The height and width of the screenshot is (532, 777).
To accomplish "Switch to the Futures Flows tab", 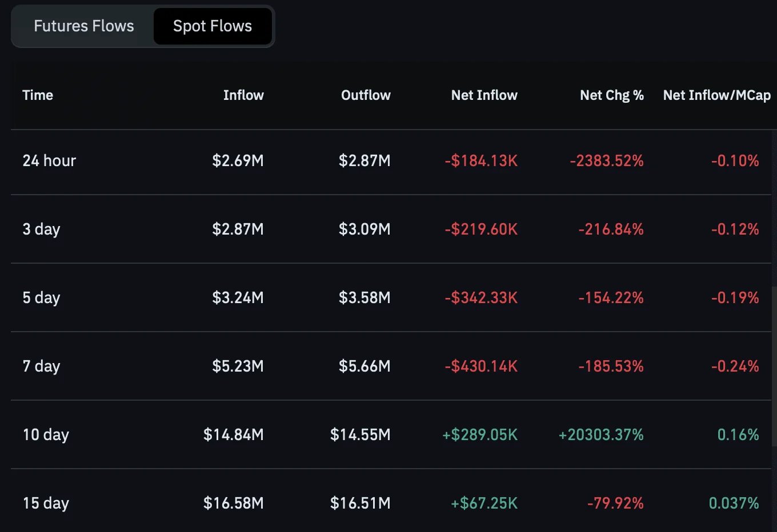I will coord(84,26).
